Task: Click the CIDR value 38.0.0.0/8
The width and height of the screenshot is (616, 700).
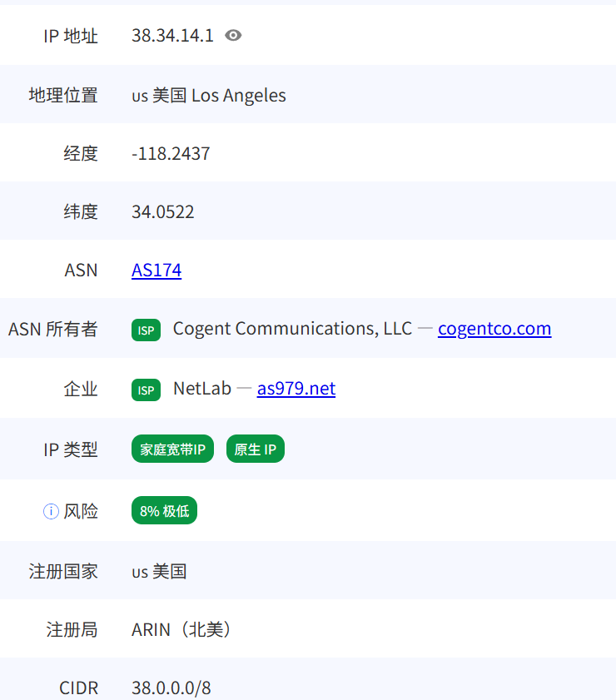Action: pos(171,688)
